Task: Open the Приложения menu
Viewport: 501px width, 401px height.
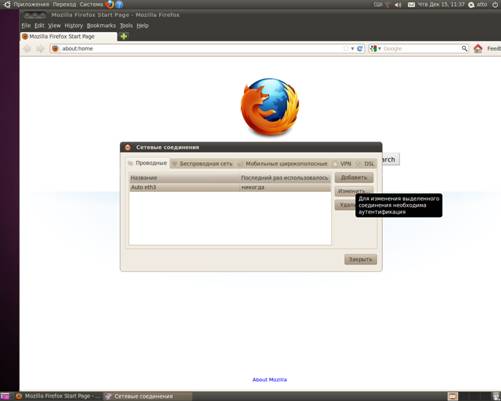Action: [31, 5]
